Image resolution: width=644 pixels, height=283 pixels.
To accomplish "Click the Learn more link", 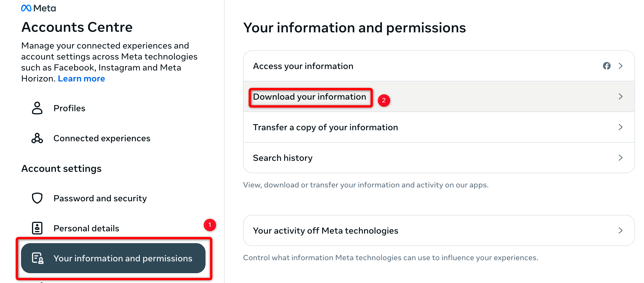I will click(x=82, y=78).
